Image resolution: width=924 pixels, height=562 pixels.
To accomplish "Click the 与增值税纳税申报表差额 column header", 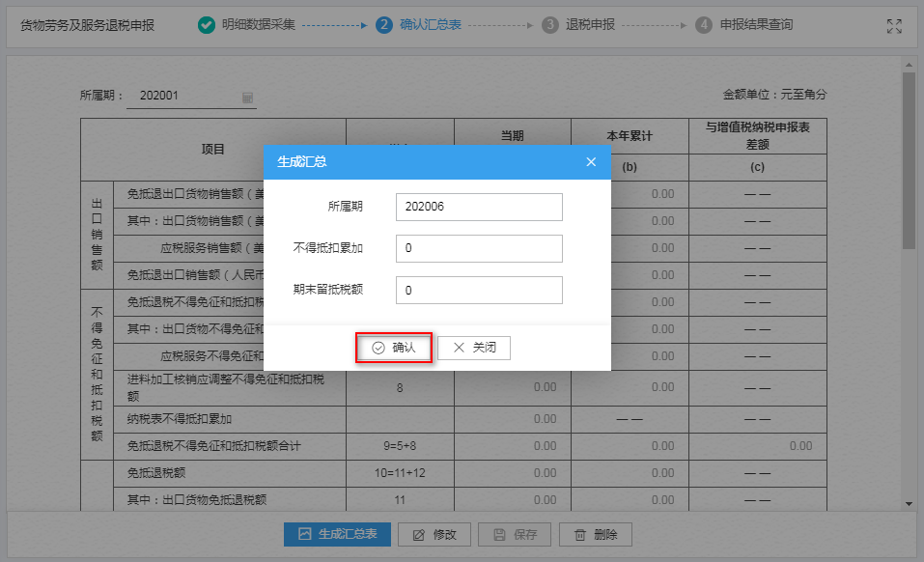I will (x=758, y=136).
